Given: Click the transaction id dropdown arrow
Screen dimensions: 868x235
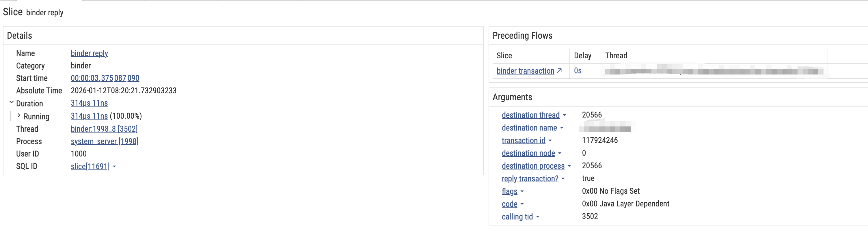Looking at the screenshot, I should point(550,141).
